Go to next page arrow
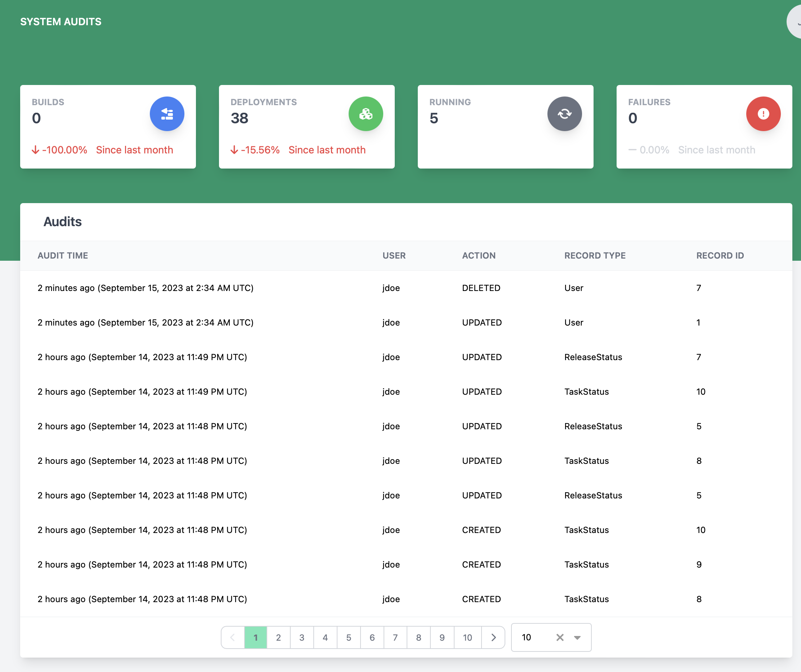801x672 pixels. tap(493, 637)
